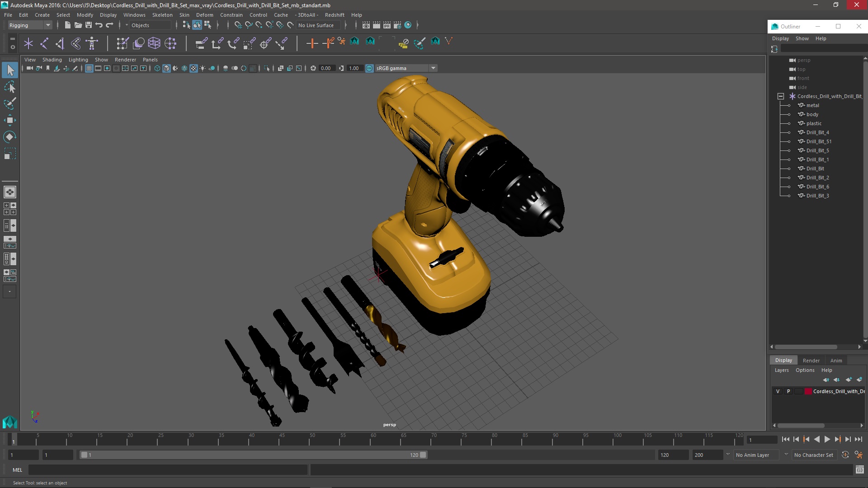This screenshot has height=488, width=868.
Task: Open the Script Editor icon
Action: [x=859, y=470]
